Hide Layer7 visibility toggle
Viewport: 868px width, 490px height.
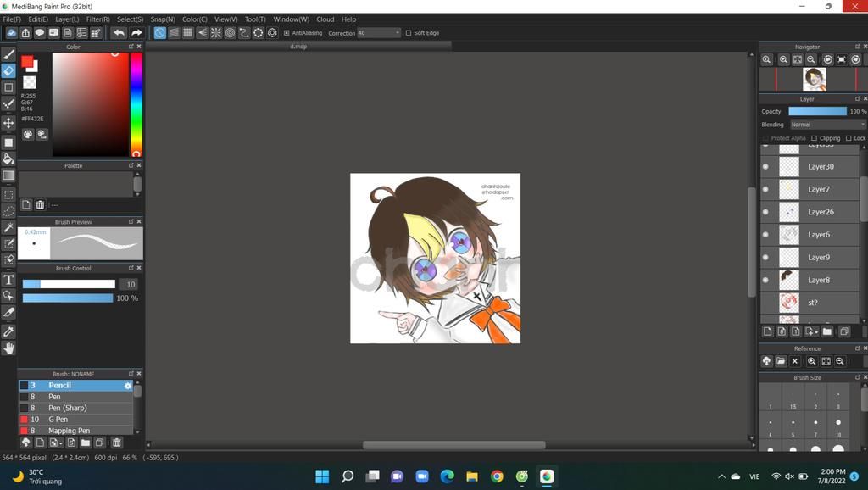[x=765, y=189]
